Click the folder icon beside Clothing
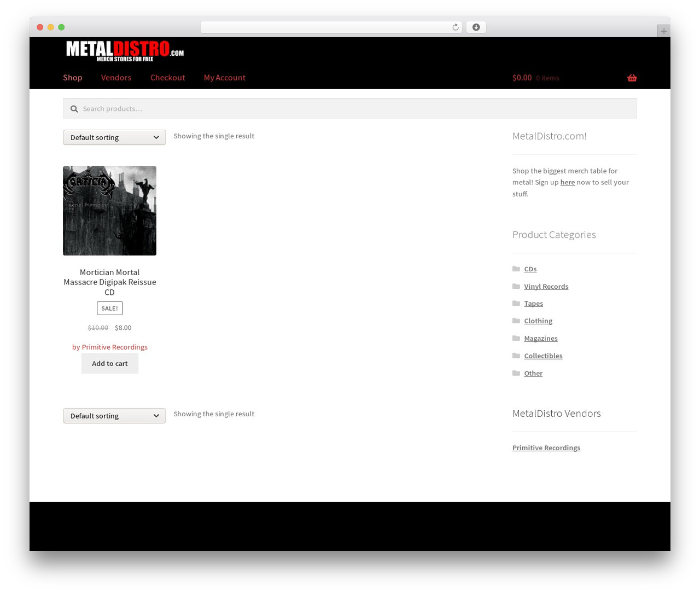700x593 pixels. (516, 321)
